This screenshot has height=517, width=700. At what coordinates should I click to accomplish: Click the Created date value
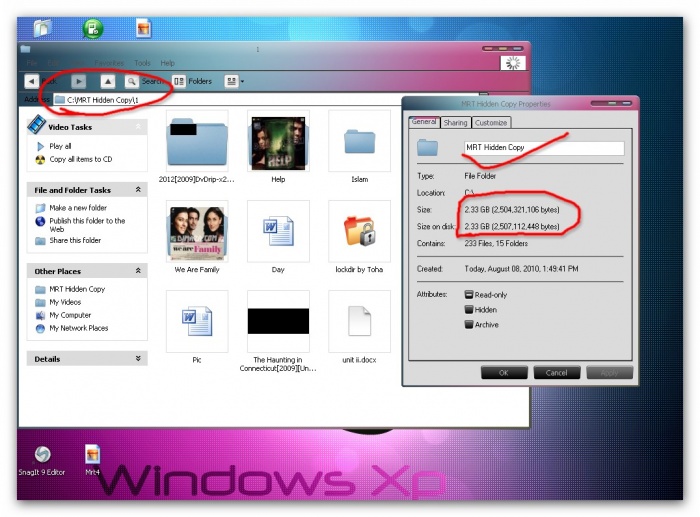pos(521,269)
